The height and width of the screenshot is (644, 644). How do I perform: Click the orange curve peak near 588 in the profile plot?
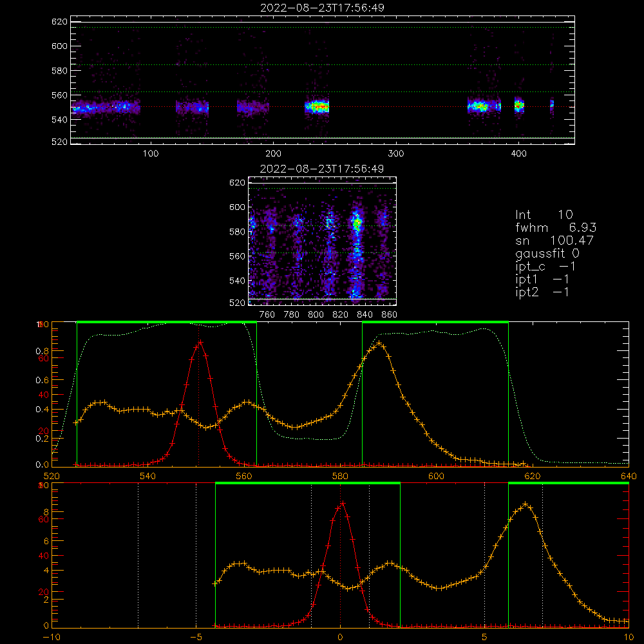point(379,343)
